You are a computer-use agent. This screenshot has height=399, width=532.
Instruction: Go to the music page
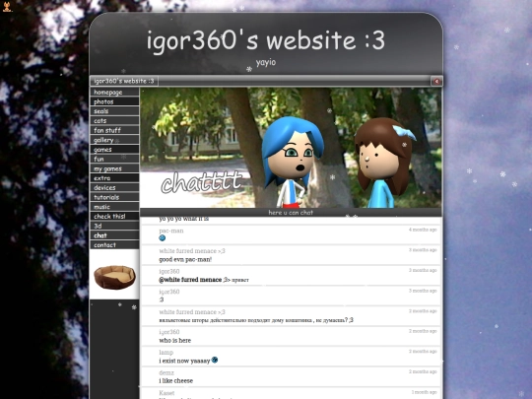point(114,207)
